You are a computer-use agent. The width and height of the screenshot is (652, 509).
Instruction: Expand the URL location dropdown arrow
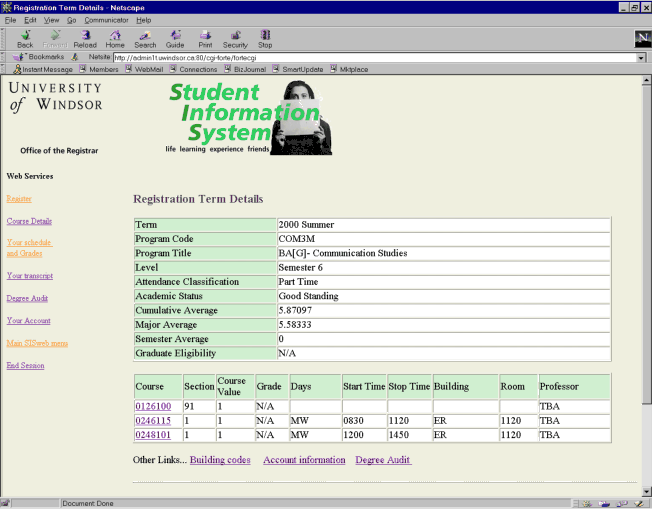[x=640, y=57]
